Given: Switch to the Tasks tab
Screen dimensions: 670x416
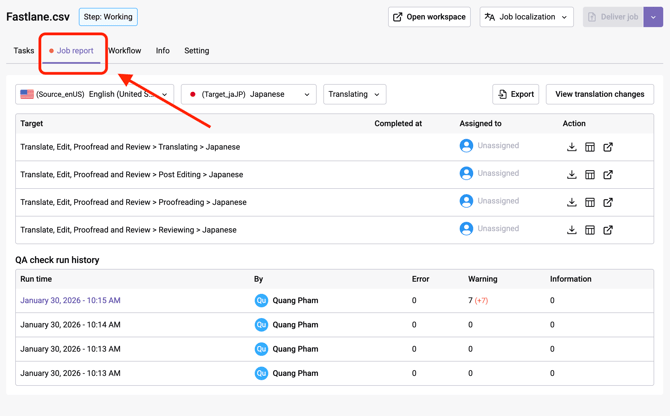Looking at the screenshot, I should (x=24, y=51).
